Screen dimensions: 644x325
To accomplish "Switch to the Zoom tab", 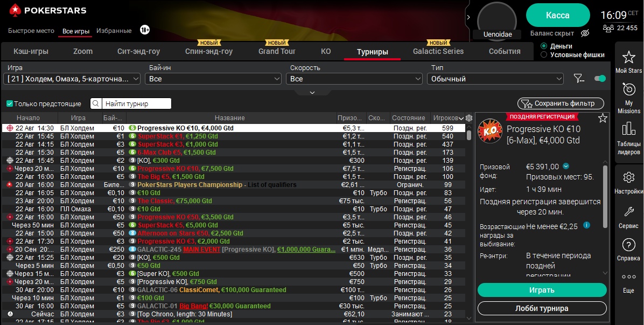I will [x=83, y=51].
